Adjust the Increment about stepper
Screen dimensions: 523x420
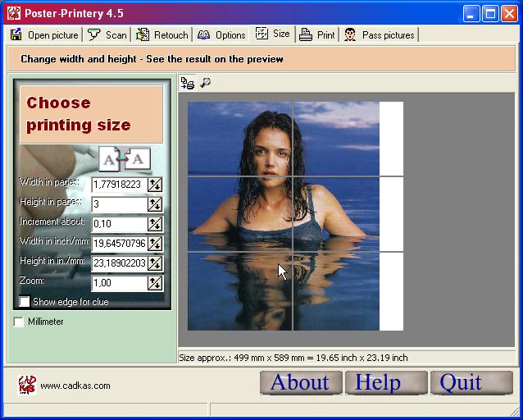[155, 224]
